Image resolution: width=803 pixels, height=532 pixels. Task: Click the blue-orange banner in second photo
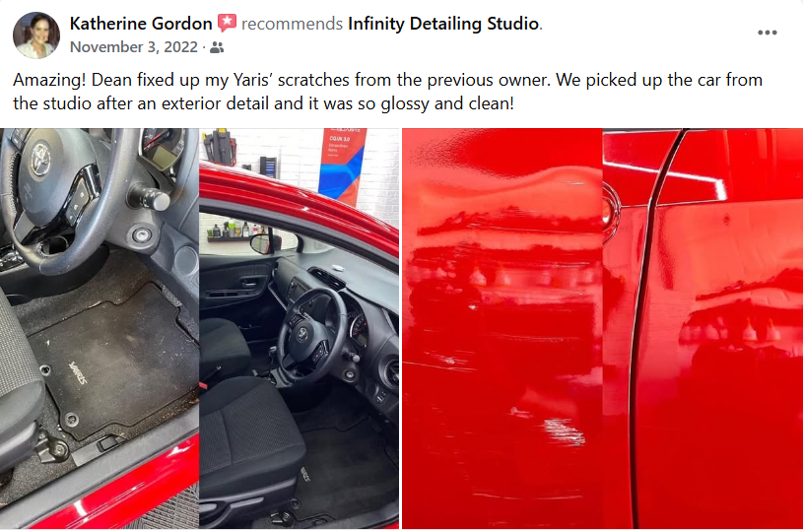point(340,165)
